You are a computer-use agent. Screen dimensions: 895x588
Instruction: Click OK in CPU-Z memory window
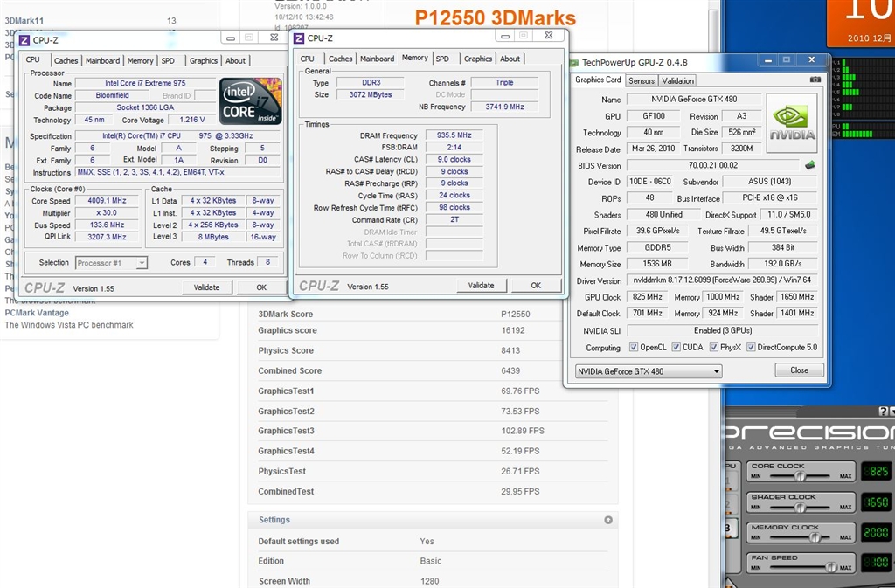click(536, 285)
